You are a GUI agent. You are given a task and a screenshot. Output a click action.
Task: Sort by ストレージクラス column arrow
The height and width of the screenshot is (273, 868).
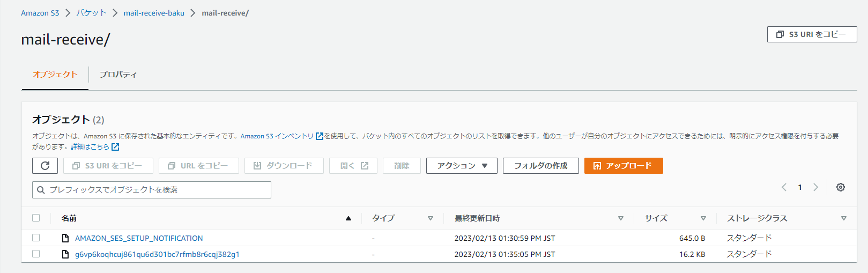click(x=844, y=218)
